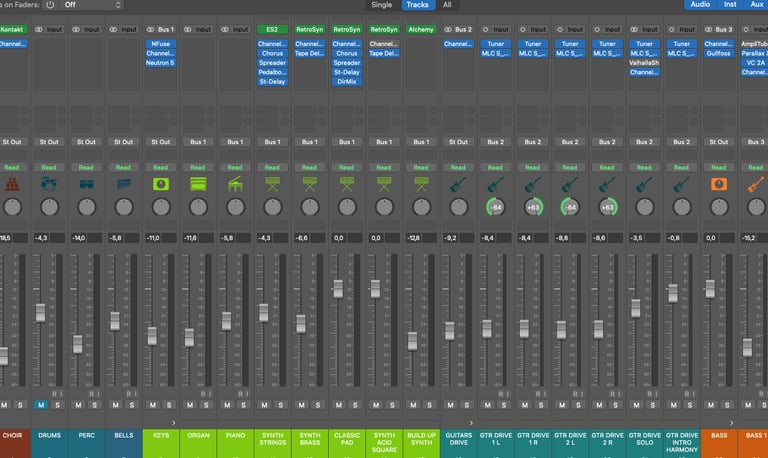Switch to the Single mixer view tab
The height and width of the screenshot is (458, 768).
click(381, 5)
